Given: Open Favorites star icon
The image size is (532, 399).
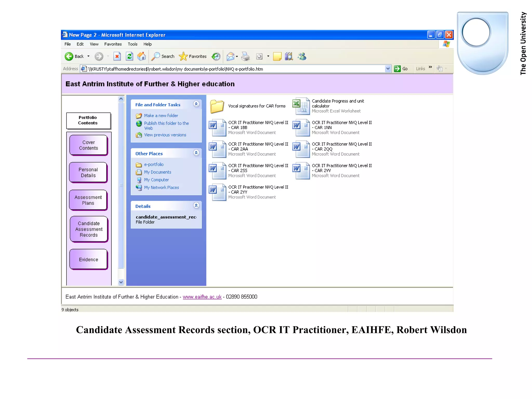Looking at the screenshot, I should click(183, 56).
